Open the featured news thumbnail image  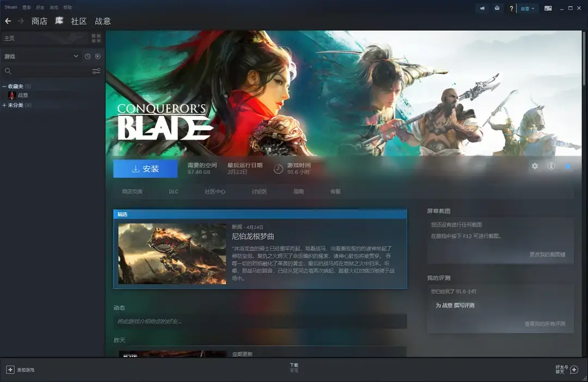click(x=172, y=253)
